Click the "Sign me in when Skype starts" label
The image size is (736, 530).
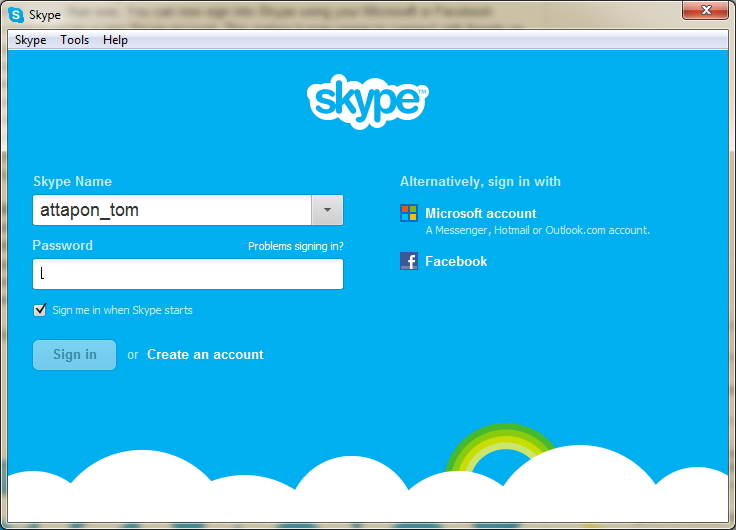[x=123, y=310]
